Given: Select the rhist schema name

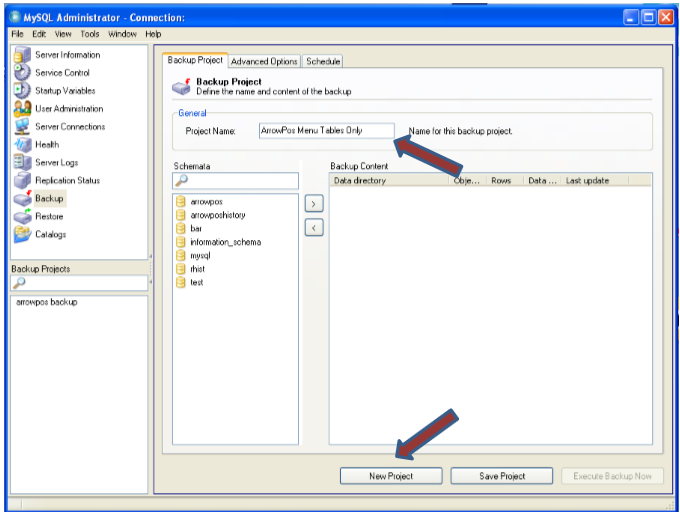Looking at the screenshot, I should tap(197, 269).
